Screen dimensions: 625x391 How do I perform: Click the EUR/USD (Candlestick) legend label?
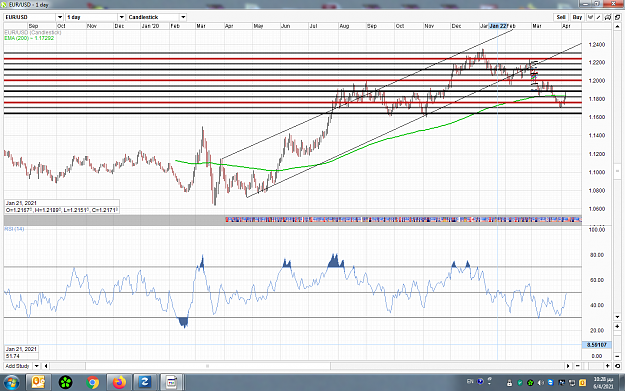pyautogui.click(x=33, y=32)
